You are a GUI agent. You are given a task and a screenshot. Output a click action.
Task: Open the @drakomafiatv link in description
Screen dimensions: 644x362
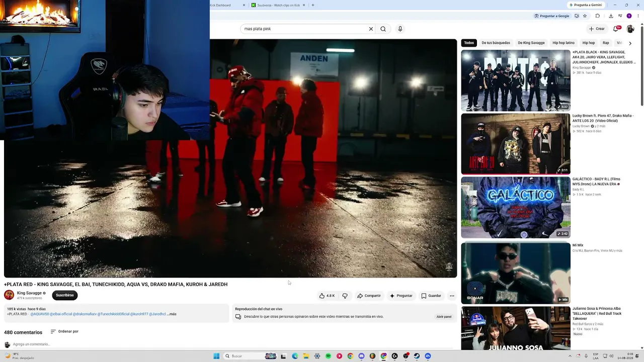[85, 314]
